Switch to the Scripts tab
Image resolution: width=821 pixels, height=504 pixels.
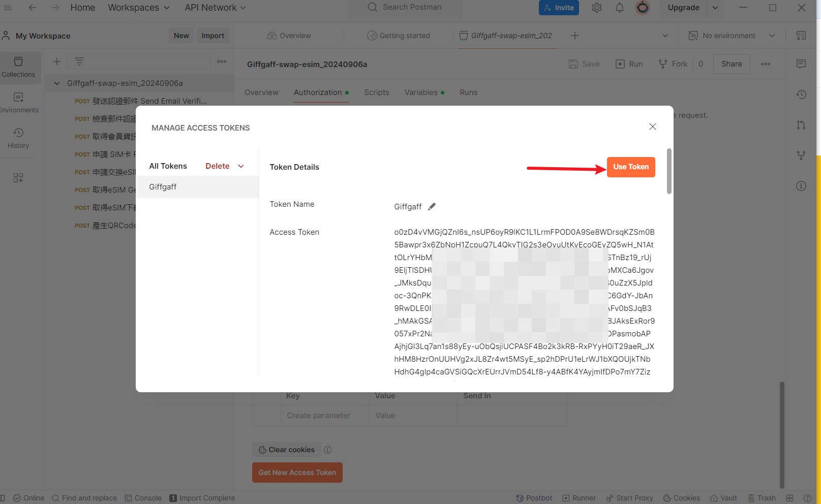[x=376, y=92]
